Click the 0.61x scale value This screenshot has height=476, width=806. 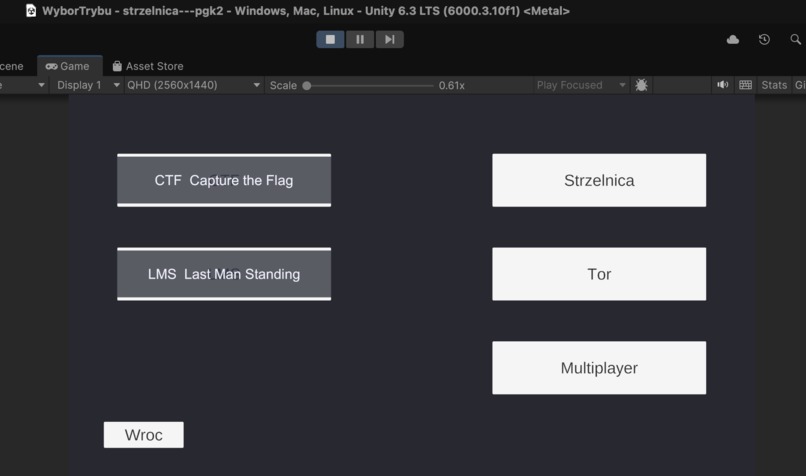point(451,85)
